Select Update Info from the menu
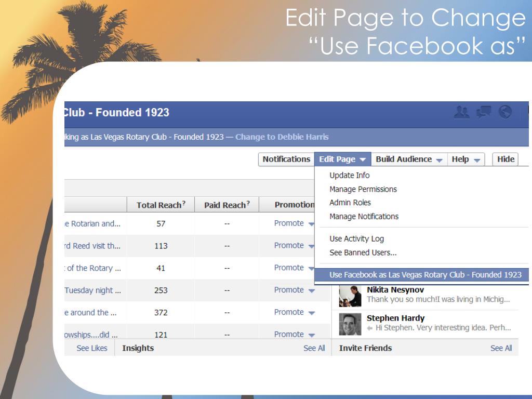The width and height of the screenshot is (532, 399). point(350,176)
